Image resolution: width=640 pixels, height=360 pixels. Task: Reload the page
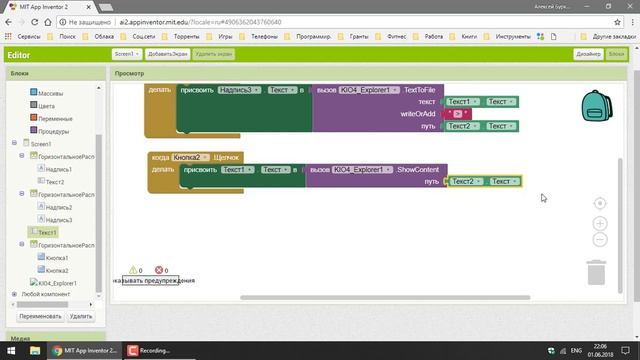[35, 22]
